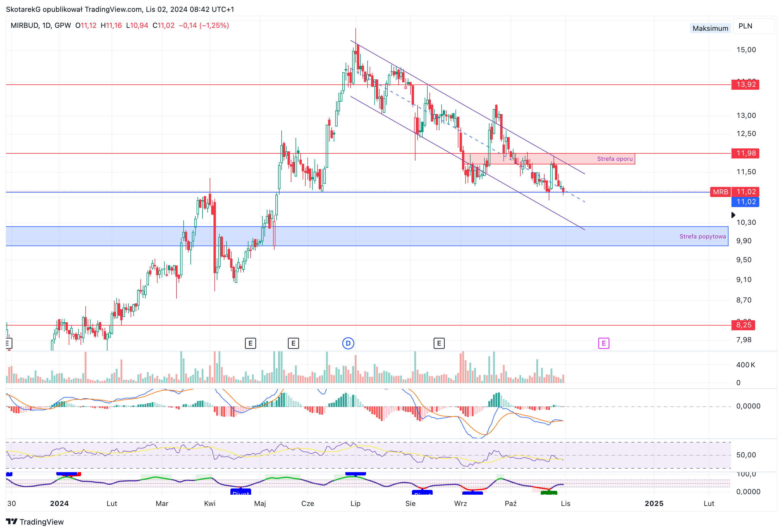Click the H11,16 high value
The image size is (783, 532).
(111, 25)
